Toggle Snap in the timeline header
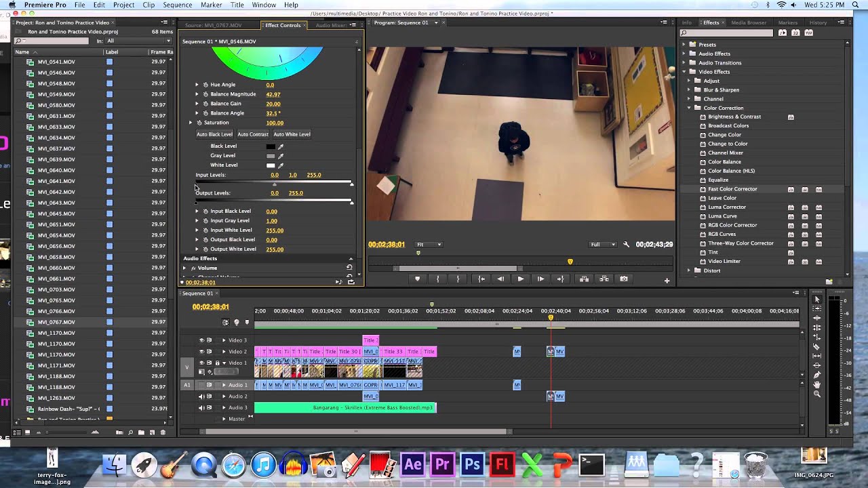This screenshot has width=868, height=488. (x=226, y=322)
